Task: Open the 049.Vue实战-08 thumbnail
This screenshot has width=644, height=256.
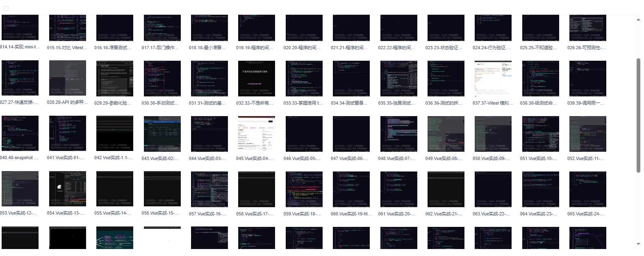Action: [x=446, y=134]
